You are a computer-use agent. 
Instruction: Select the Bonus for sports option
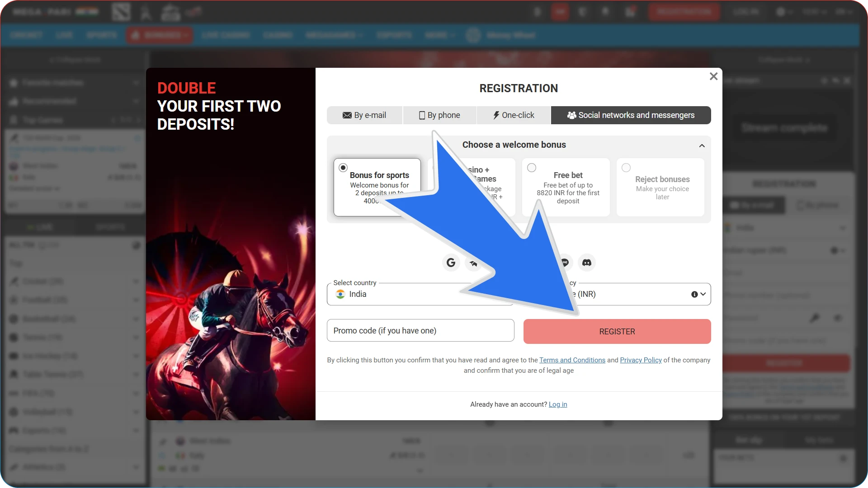343,167
